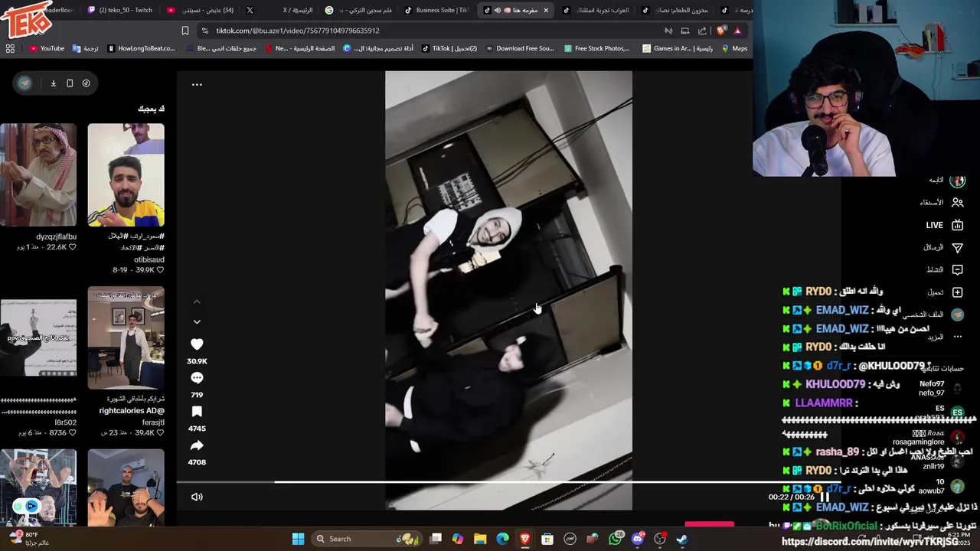Click the compass icon in floating toolbar
The height and width of the screenshot is (551, 980).
click(86, 83)
